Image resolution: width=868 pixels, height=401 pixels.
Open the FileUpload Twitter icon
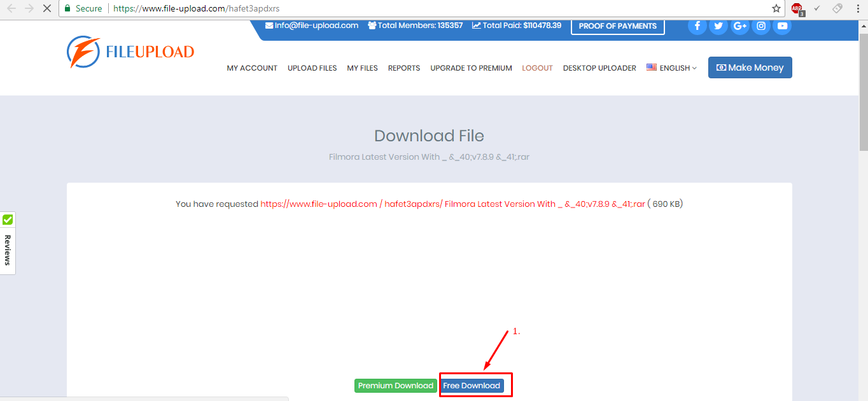718,26
